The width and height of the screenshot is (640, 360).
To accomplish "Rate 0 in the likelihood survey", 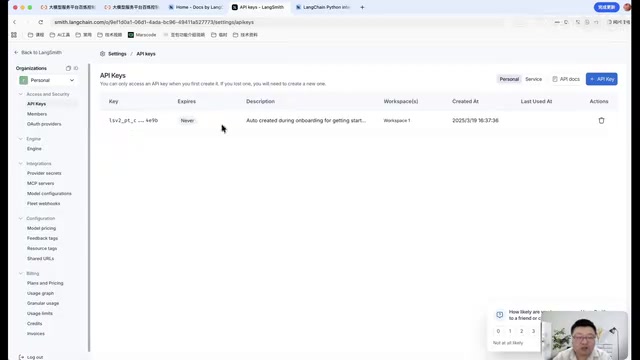I will point(498,331).
